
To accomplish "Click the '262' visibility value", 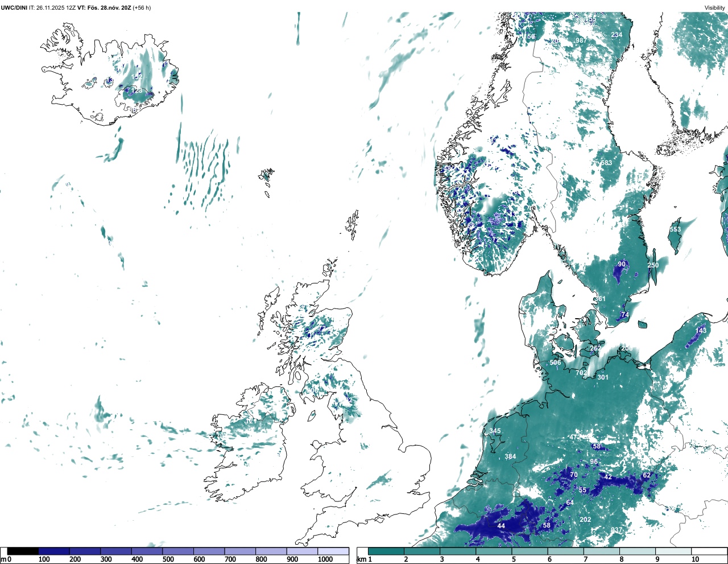I will point(595,348).
